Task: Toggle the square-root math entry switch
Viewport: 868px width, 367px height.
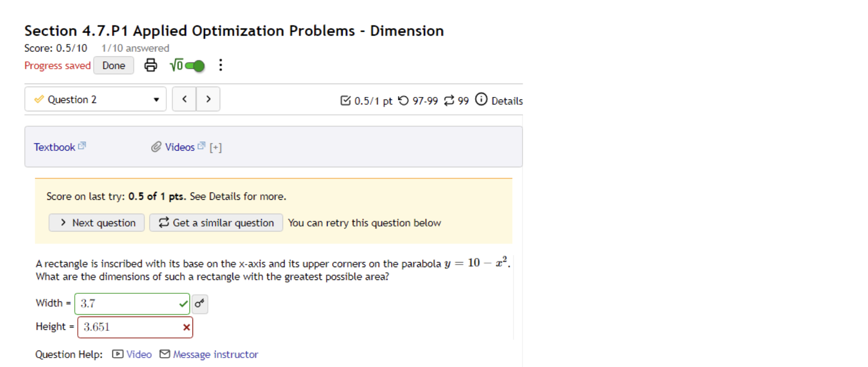Action: coord(193,65)
